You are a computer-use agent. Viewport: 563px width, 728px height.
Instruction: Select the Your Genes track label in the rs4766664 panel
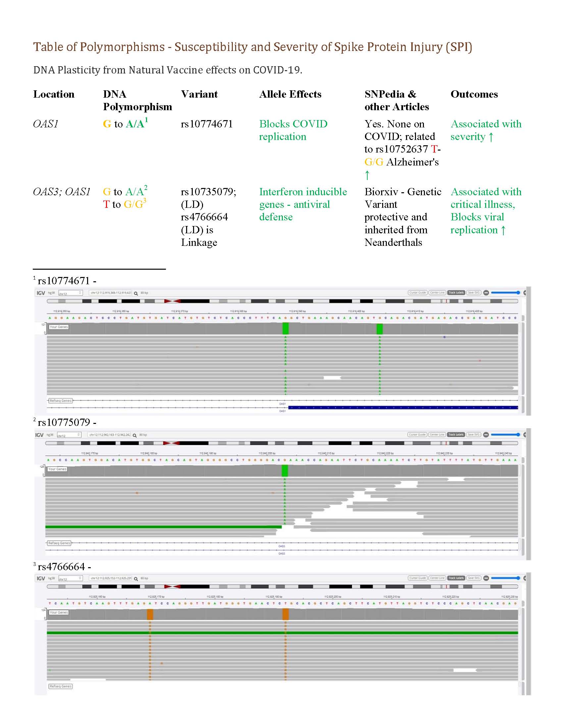point(59,612)
